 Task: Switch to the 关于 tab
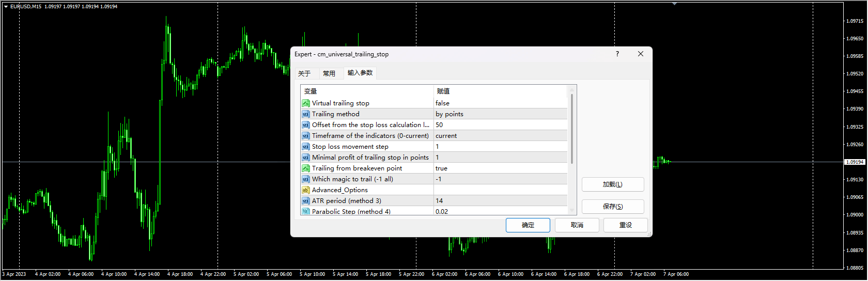pyautogui.click(x=304, y=73)
